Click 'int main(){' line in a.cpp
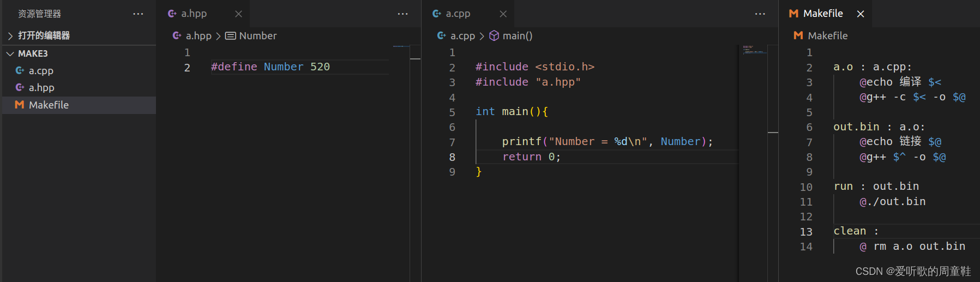This screenshot has height=282, width=980. [x=512, y=111]
